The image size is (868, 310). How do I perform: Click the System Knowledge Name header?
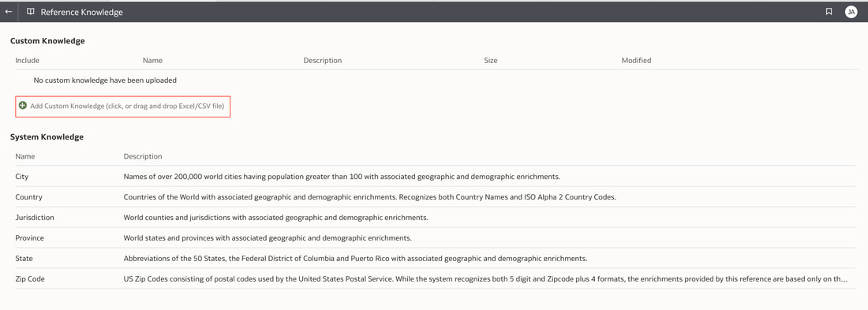coord(25,157)
